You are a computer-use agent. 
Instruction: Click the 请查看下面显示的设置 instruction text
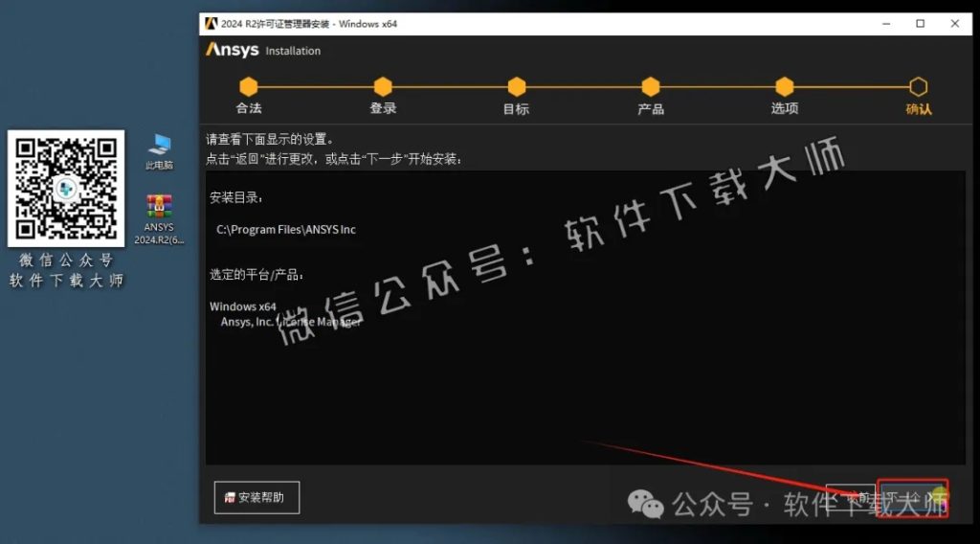(270, 139)
